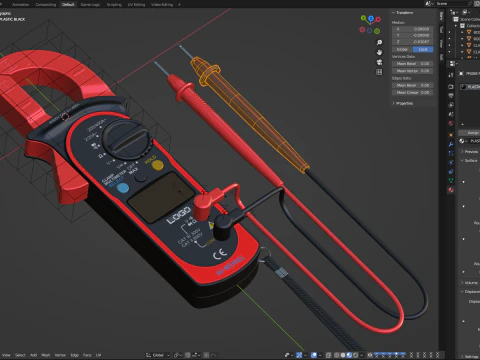The width and height of the screenshot is (480, 360).
Task: Adjust Edges Mean Crease slider
Action: coord(413,93)
